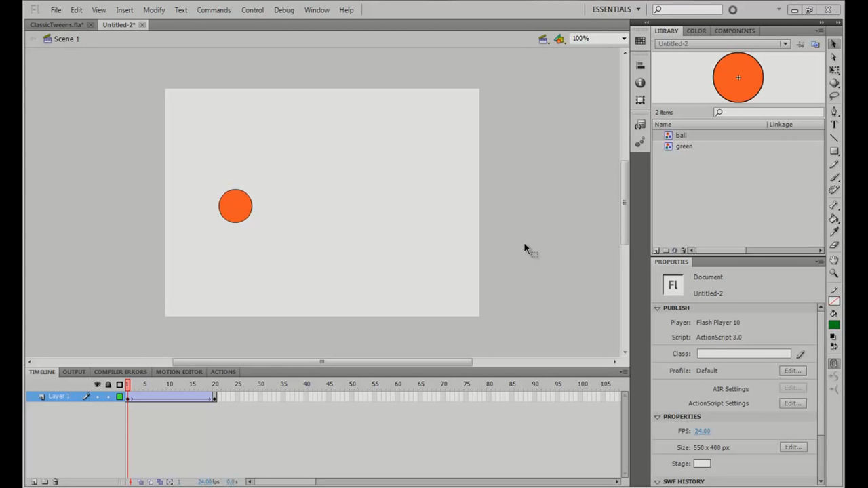This screenshot has width=868, height=488.
Task: Choose the Deco tool
Action: pos(834,190)
